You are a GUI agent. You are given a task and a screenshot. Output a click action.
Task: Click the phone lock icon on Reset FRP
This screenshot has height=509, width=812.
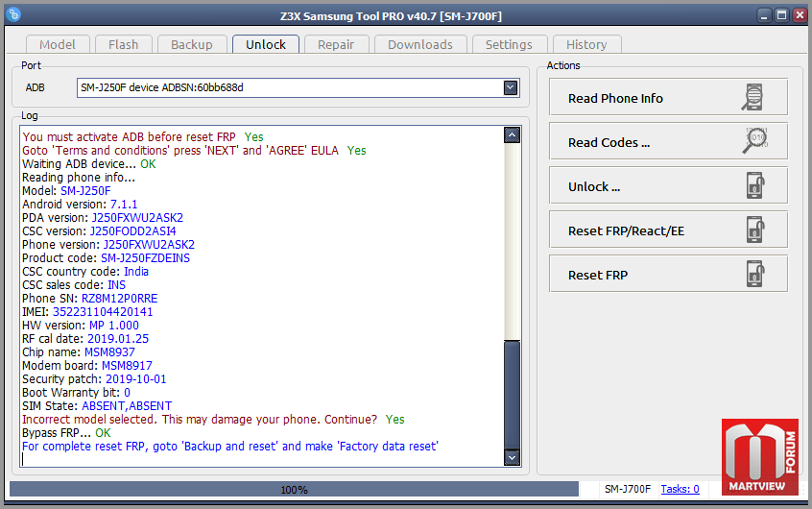[x=755, y=274]
